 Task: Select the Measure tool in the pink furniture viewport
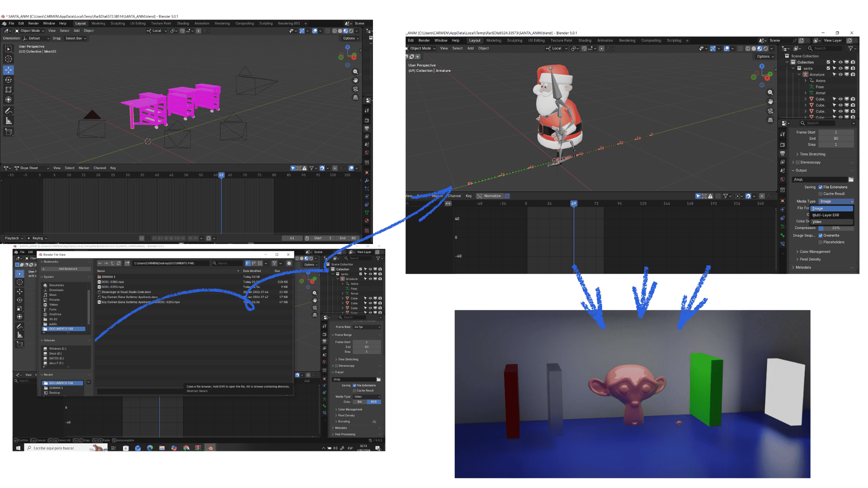click(x=9, y=121)
